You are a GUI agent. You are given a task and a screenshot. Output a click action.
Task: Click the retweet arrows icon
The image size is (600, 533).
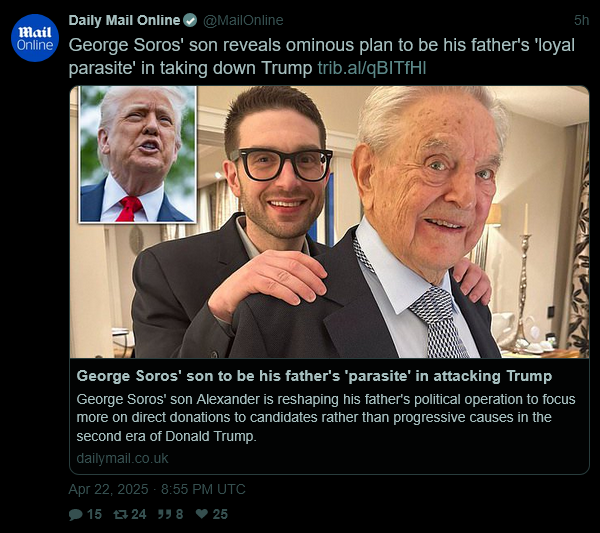pyautogui.click(x=117, y=514)
